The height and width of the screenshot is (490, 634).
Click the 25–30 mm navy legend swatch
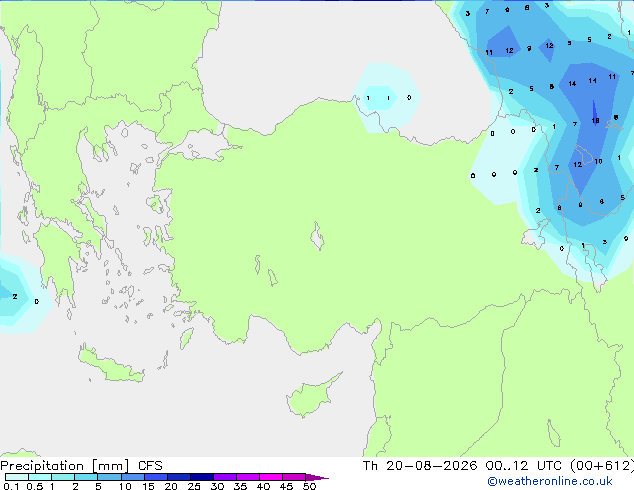[202, 477]
